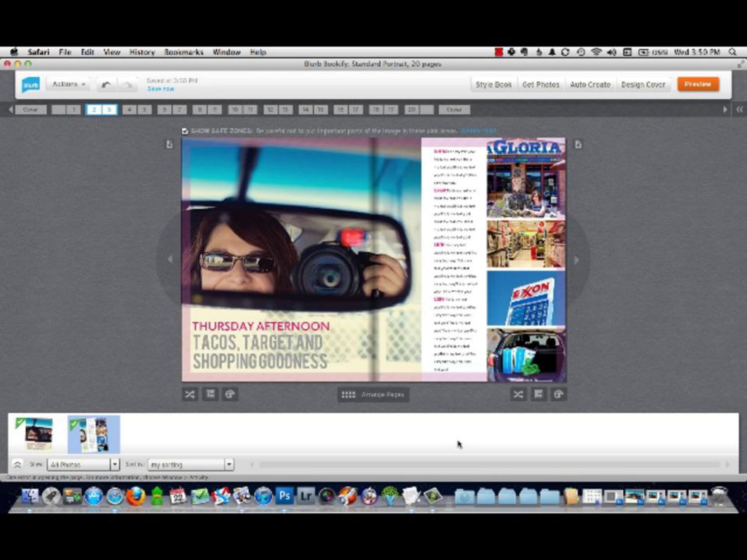Collapse the photo tray with double-arrow toggle
The image size is (747, 560).
coord(17,464)
